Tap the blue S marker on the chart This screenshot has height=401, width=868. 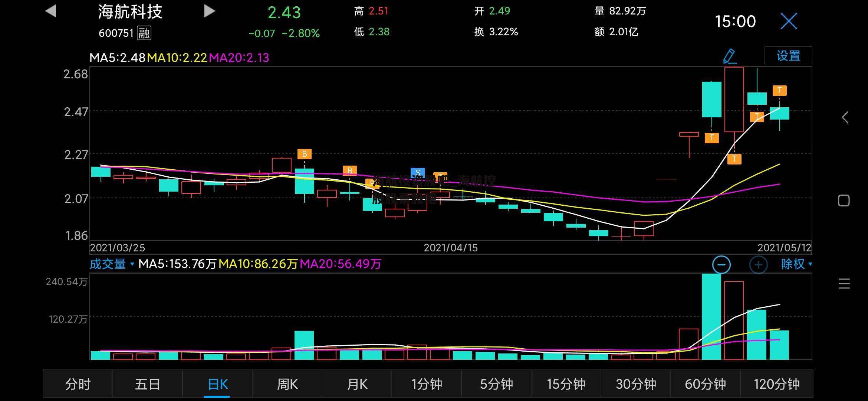pyautogui.click(x=418, y=173)
